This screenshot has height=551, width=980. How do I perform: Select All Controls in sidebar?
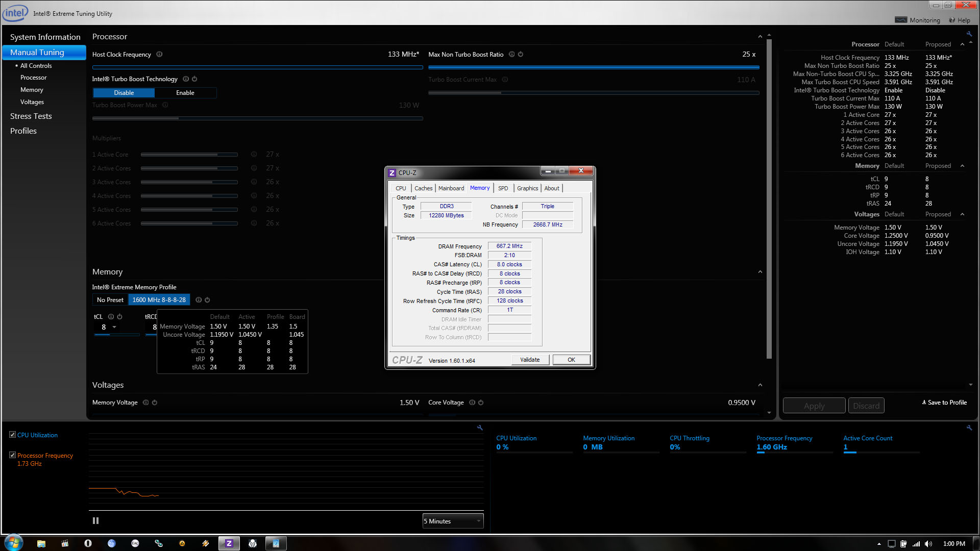[36, 66]
